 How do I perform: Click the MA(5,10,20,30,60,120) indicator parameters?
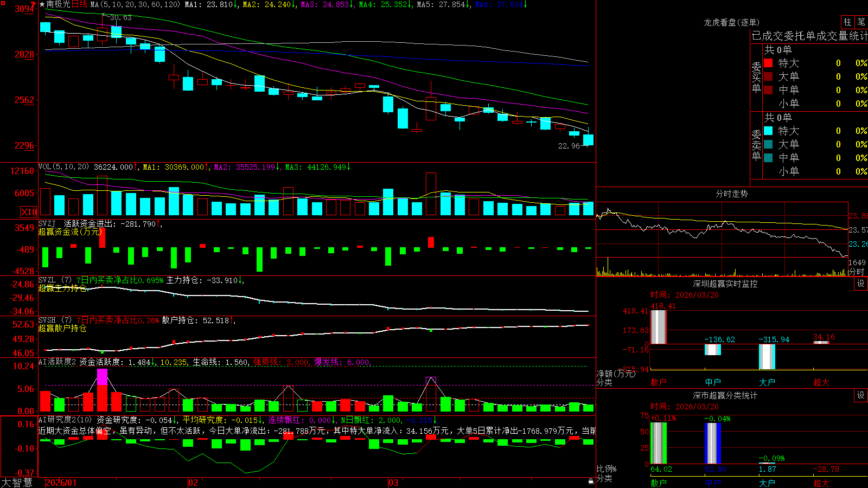(135, 4)
